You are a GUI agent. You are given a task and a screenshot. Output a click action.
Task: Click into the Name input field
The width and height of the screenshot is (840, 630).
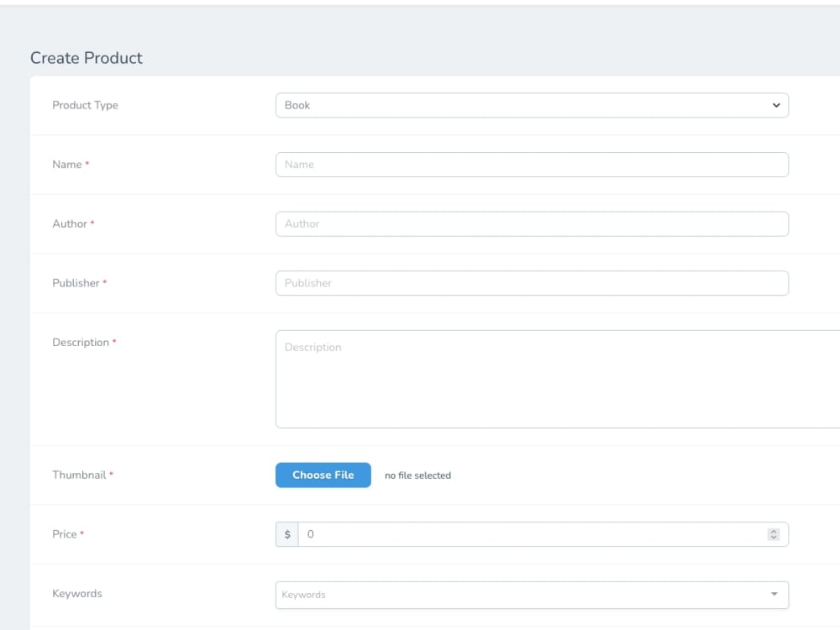point(531,164)
